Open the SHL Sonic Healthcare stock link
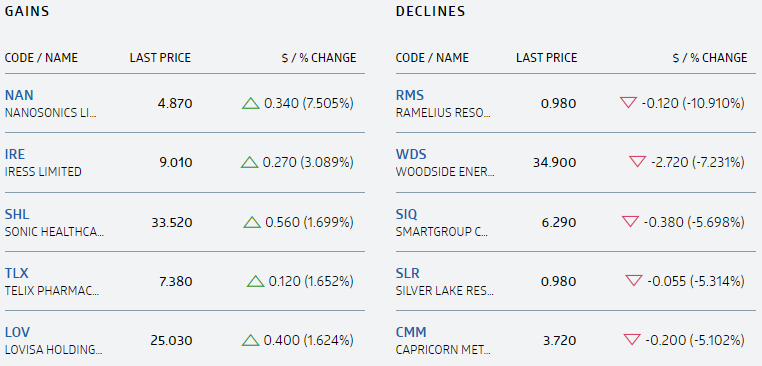Viewport: 762px width, 366px height. point(17,214)
